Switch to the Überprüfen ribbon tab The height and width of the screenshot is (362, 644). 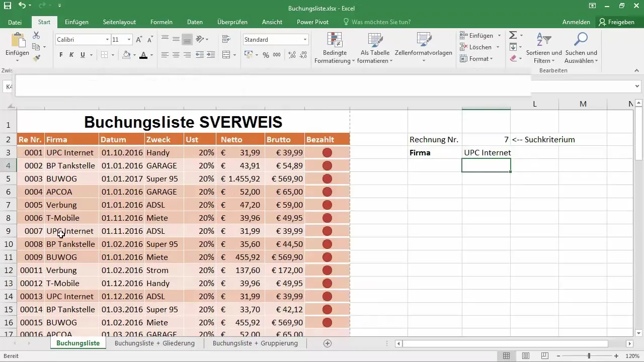[x=231, y=22]
